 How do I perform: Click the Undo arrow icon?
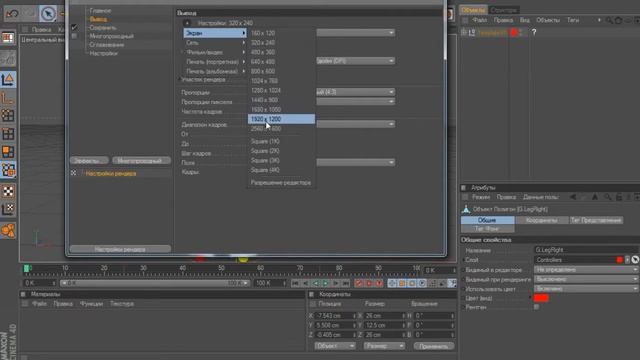tap(11, 14)
